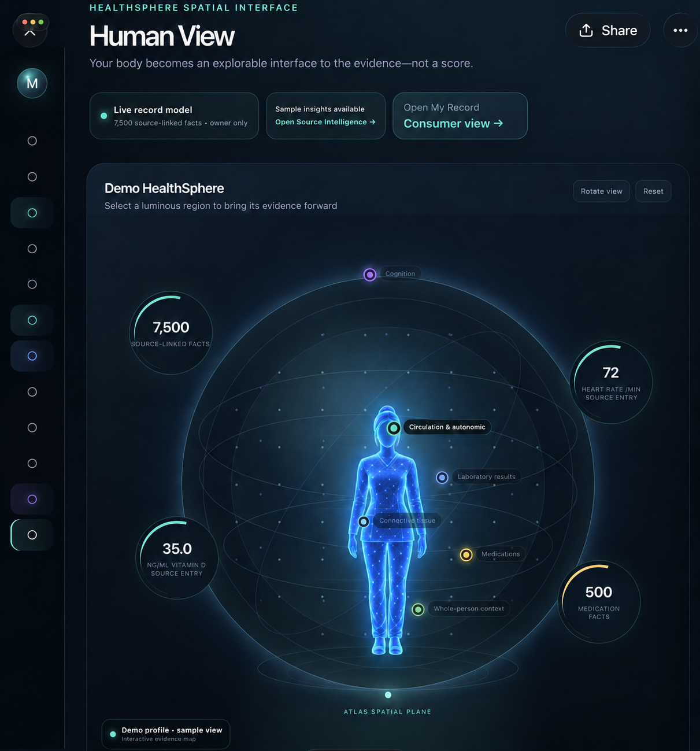Select the Circulation & autonomic hotspot
The image size is (700, 751).
394,428
